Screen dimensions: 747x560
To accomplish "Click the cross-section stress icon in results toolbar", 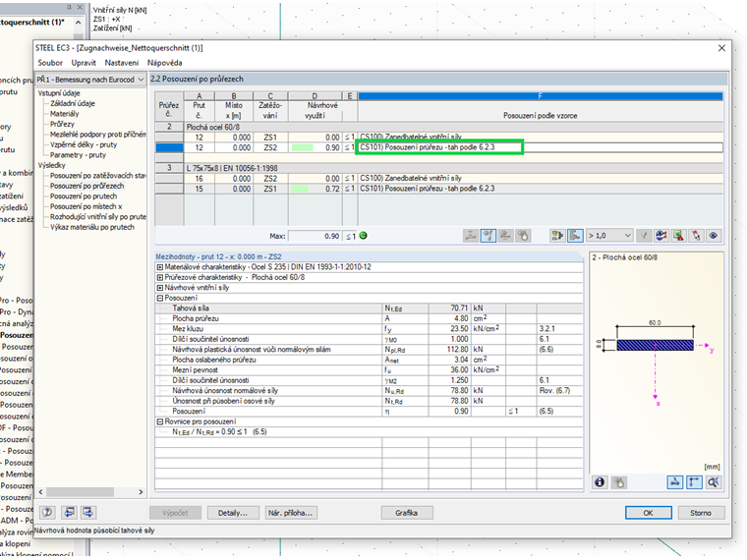I will pyautogui.click(x=471, y=236).
